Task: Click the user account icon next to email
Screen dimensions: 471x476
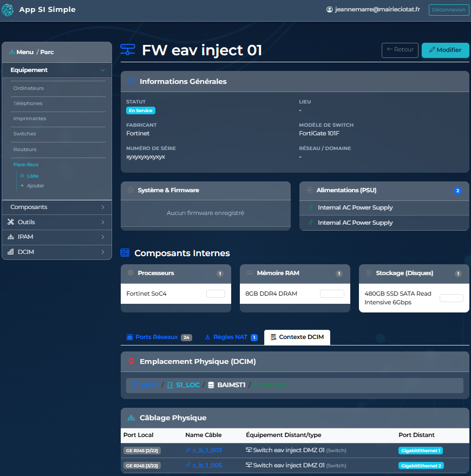Action: tap(329, 9)
